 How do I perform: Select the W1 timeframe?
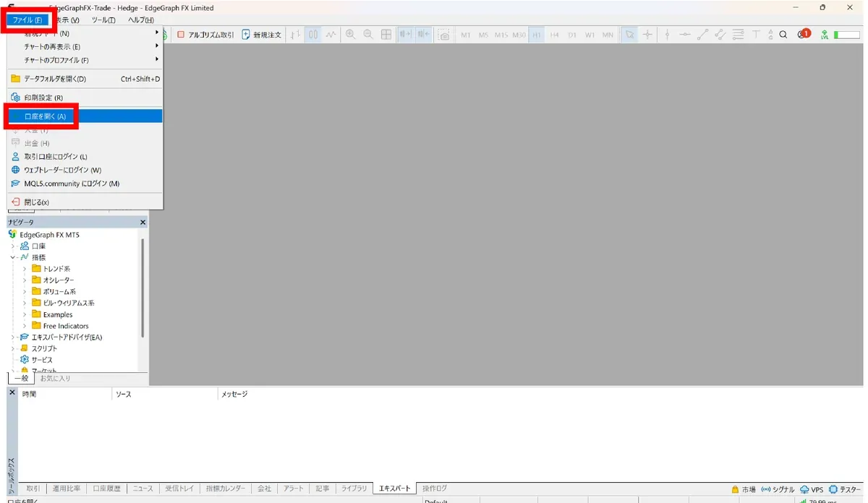click(590, 35)
